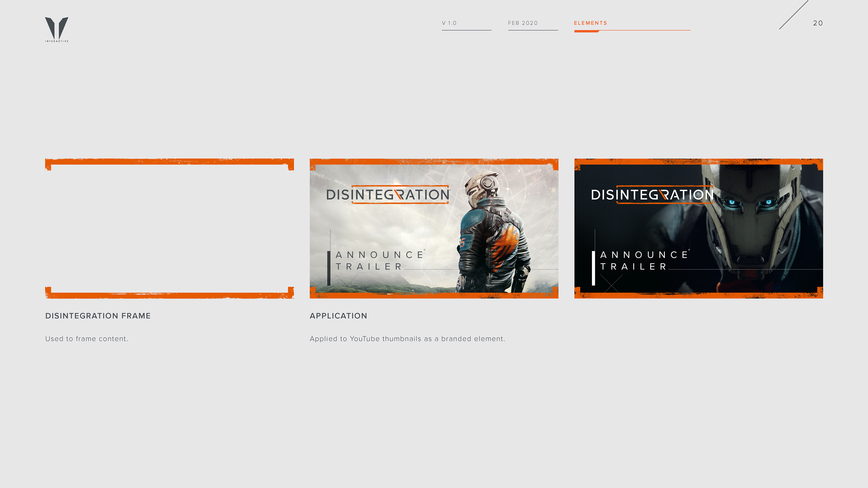Click the DISINTEGRATION FRAME heading
Image resolution: width=868 pixels, height=488 pixels.
[98, 316]
